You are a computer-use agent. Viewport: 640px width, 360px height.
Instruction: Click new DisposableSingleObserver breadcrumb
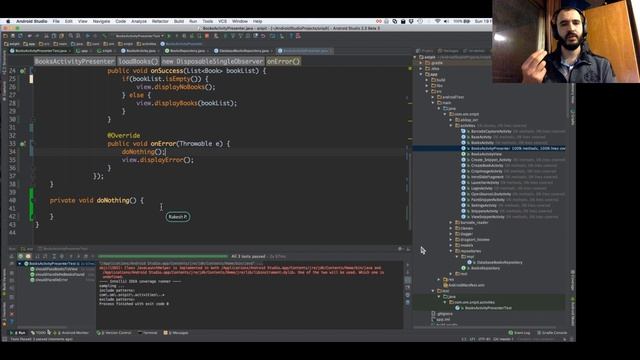(x=213, y=61)
